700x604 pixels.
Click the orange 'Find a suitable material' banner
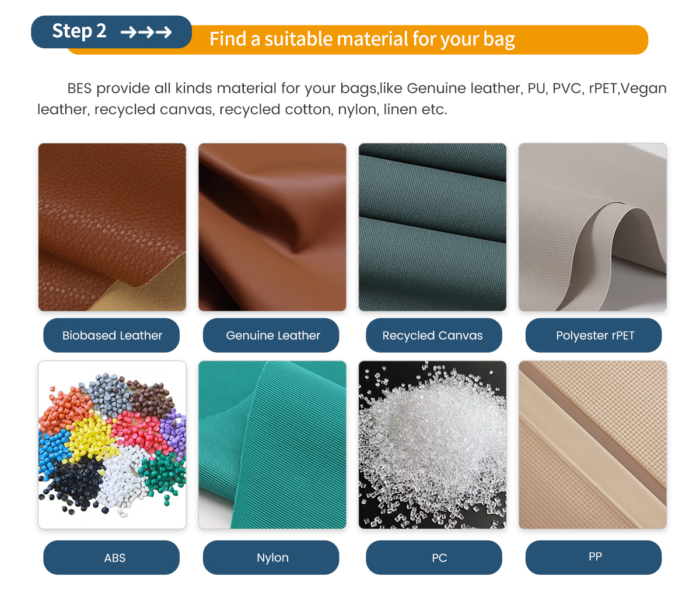(x=362, y=40)
